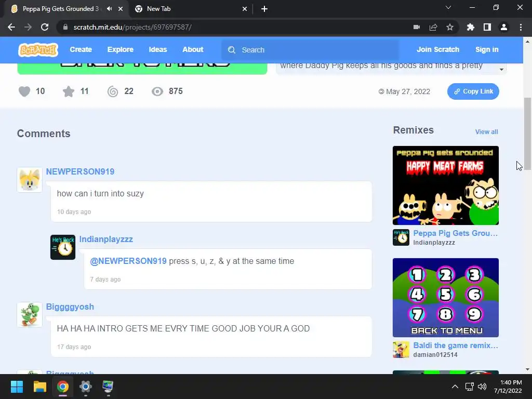Image resolution: width=532 pixels, height=399 pixels.
Task: Open the tab search dropdown
Action: [x=448, y=7]
